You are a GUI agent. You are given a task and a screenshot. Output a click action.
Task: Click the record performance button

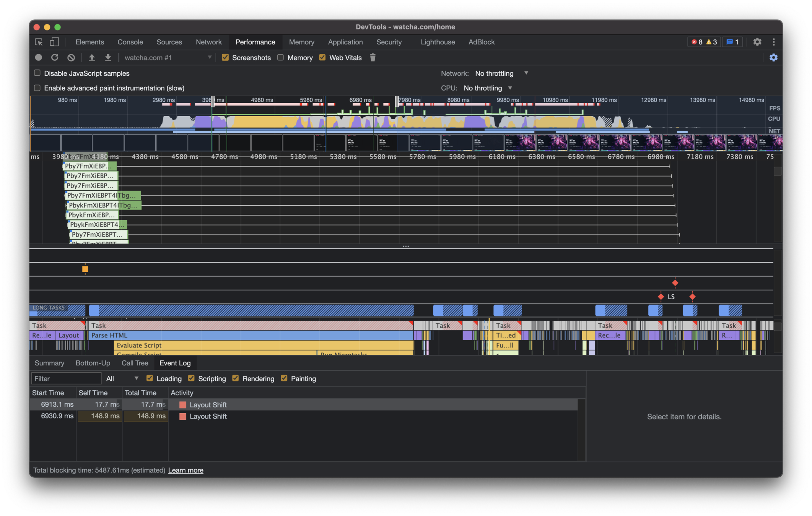tap(38, 58)
